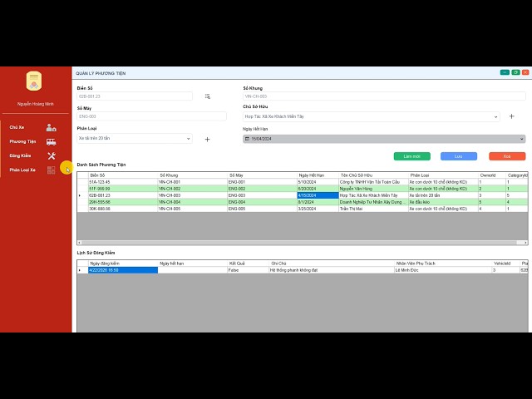Open the Đăng Kiểm tools icon
Image resolution: width=532 pixels, height=399 pixels.
(52, 156)
